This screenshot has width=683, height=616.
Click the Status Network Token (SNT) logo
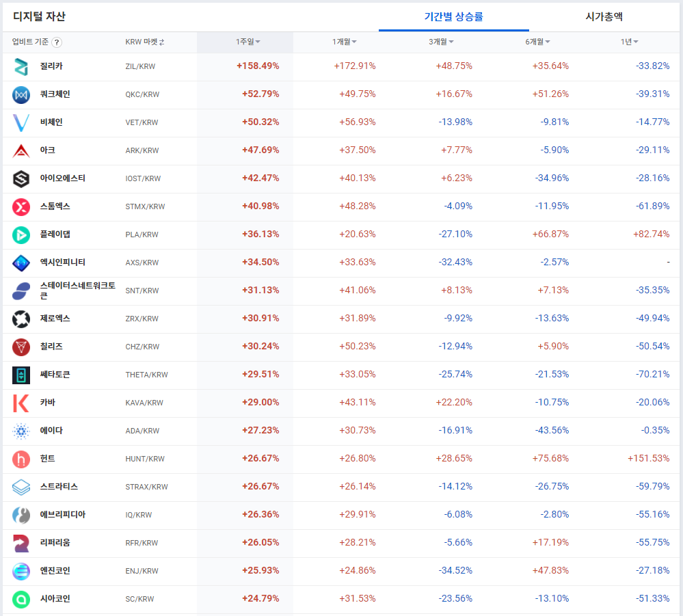coord(21,291)
